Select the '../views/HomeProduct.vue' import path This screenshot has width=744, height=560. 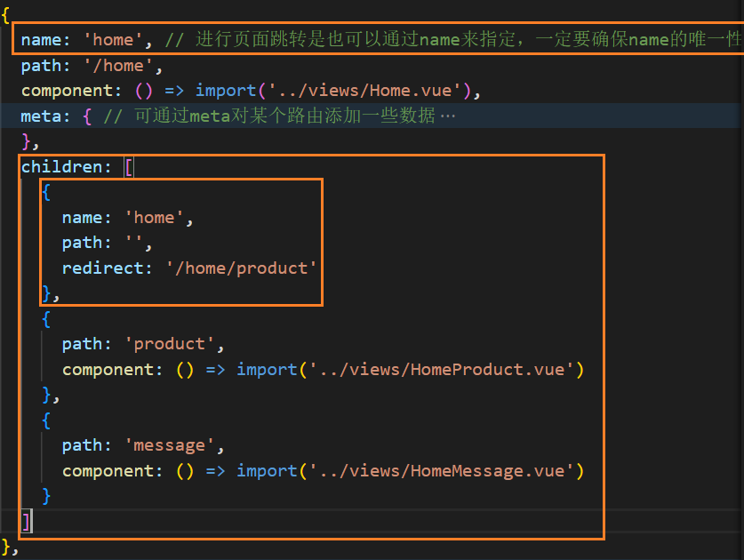(x=442, y=370)
